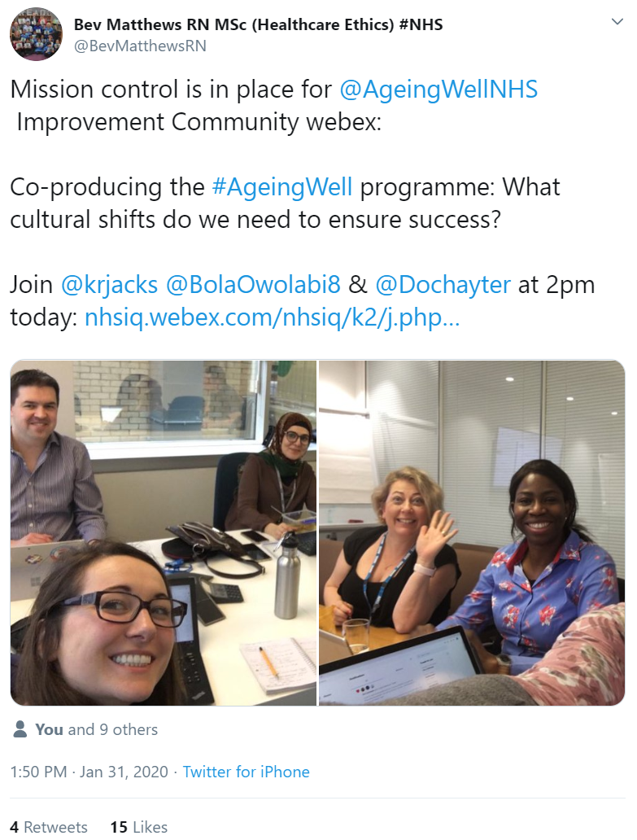Viewport: 637px width, 840px height.
Task: Open the @AgeingWellNHS mention
Action: coord(438,90)
